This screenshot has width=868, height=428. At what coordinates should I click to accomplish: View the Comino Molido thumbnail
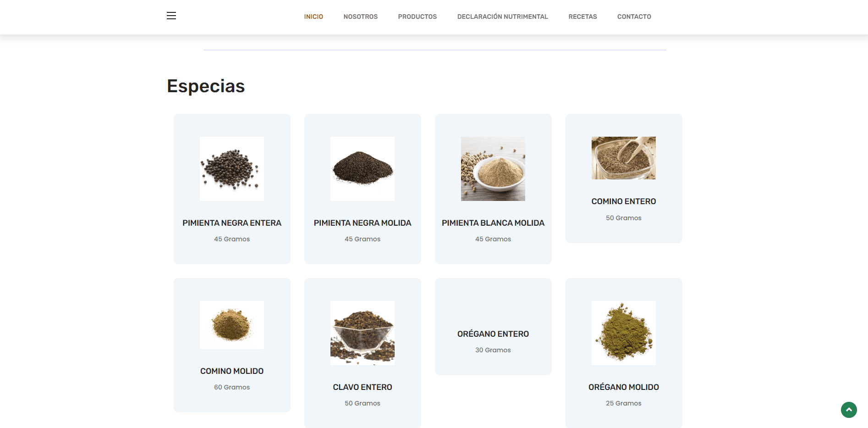[232, 325]
